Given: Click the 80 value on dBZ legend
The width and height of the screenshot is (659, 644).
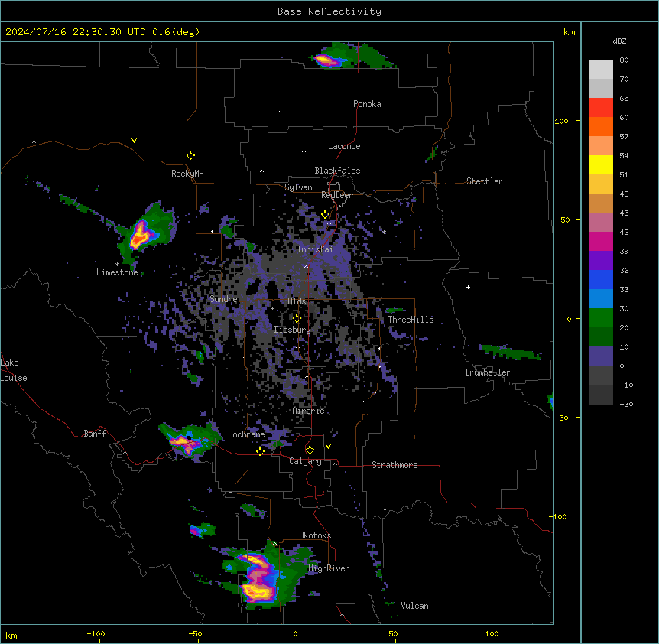Looking at the screenshot, I should 624,60.
